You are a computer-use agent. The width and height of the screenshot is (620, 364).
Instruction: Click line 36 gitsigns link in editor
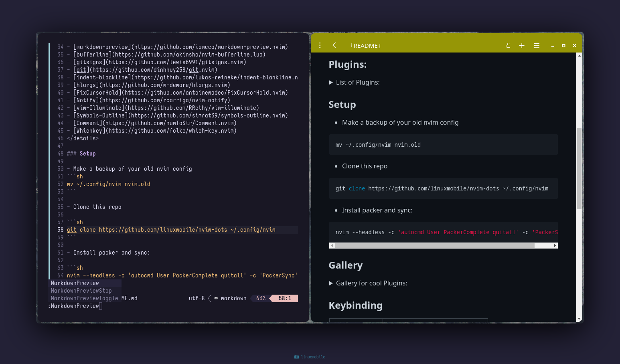click(160, 62)
